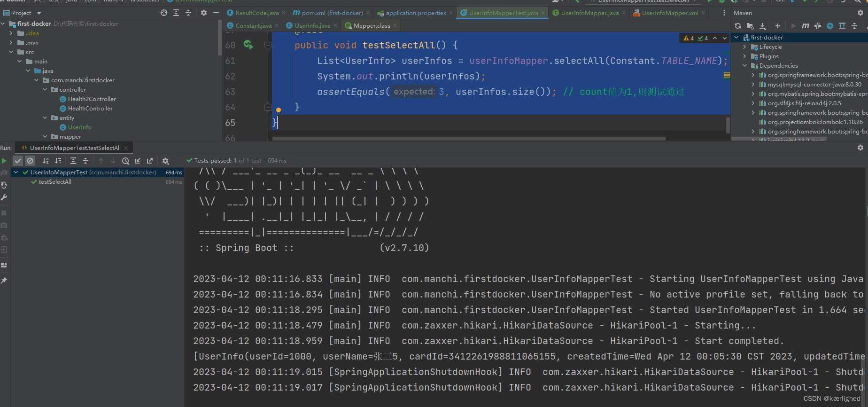868x407 pixels.
Task: Export test results icon in Run toolbar
Action: (x=150, y=161)
